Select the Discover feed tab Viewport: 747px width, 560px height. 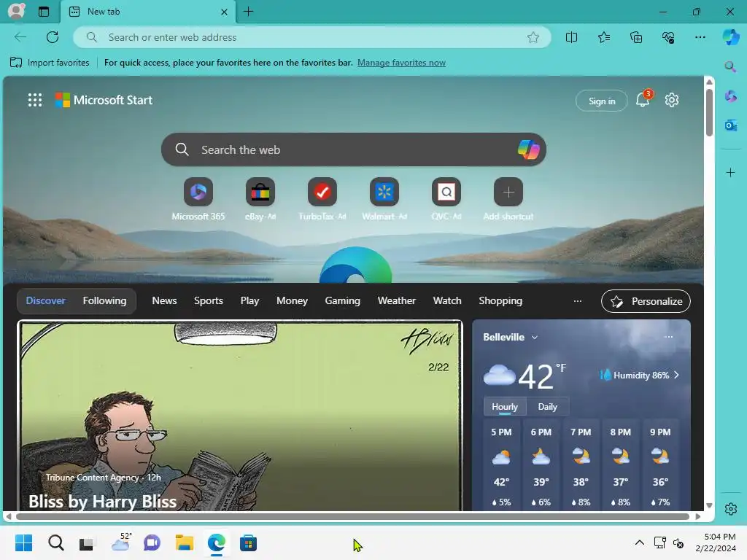45,300
